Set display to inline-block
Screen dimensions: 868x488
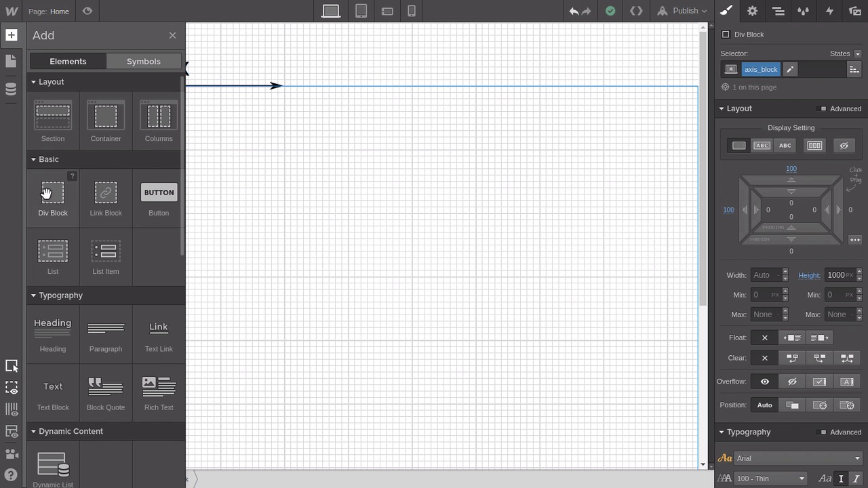(762, 146)
